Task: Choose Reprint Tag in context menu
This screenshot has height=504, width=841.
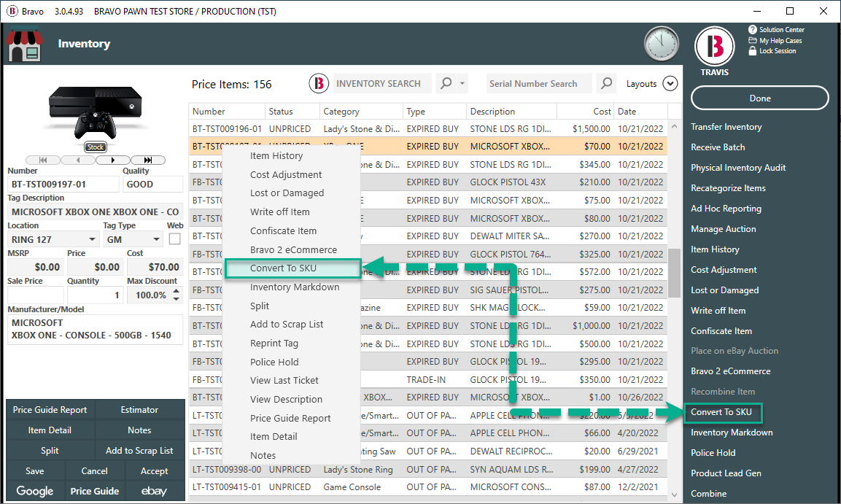Action: pyautogui.click(x=274, y=343)
